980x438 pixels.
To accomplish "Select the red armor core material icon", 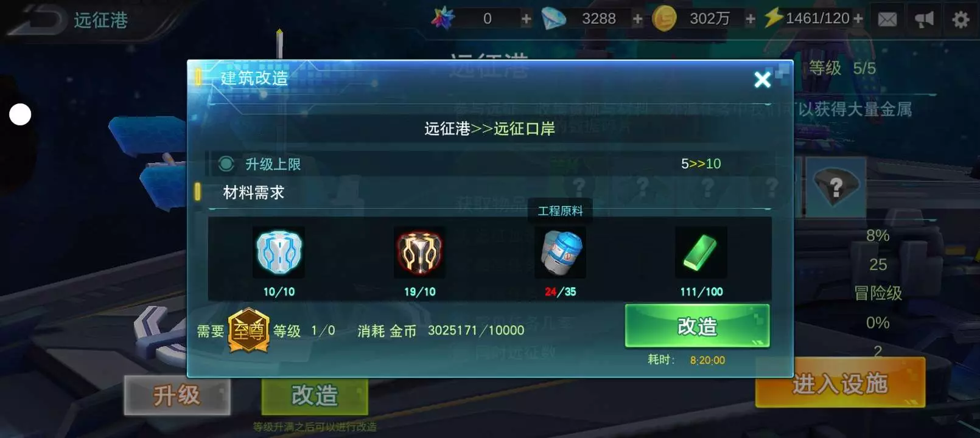I will coord(419,252).
